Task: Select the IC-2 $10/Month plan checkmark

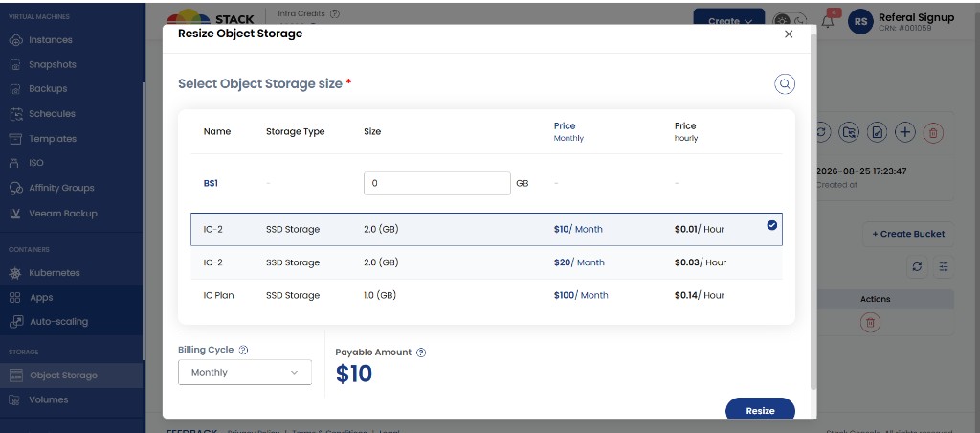Action: [772, 225]
